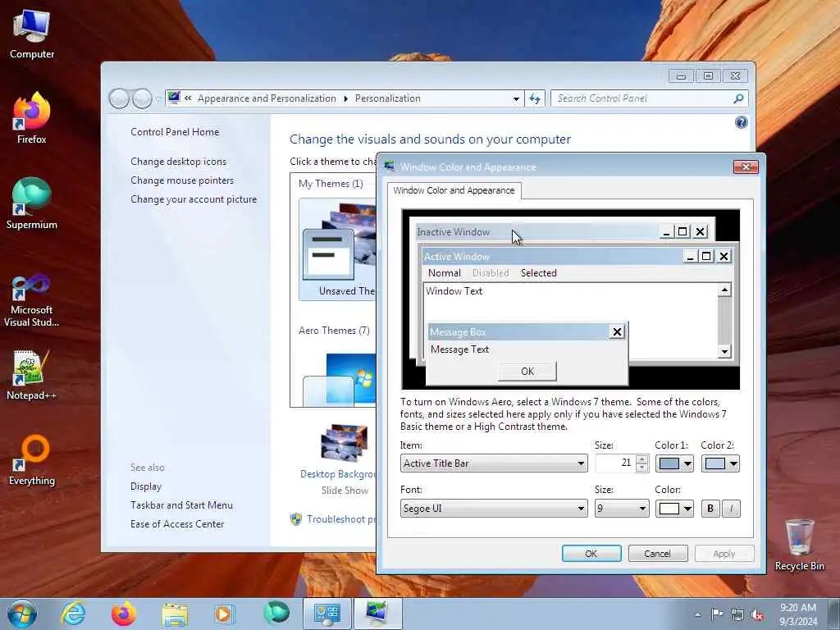This screenshot has height=630, width=840.
Task: Select the Firefox desktop shortcut
Action: 32,118
